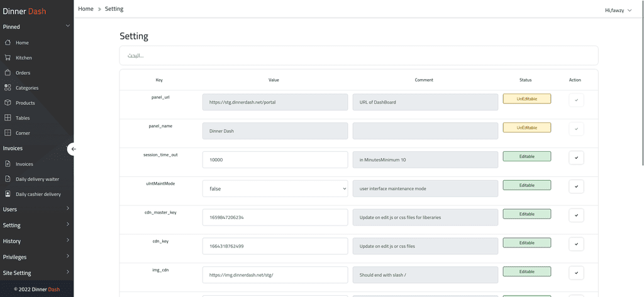Click the Daily delivery waiter icon
644x297 pixels.
coord(8,179)
